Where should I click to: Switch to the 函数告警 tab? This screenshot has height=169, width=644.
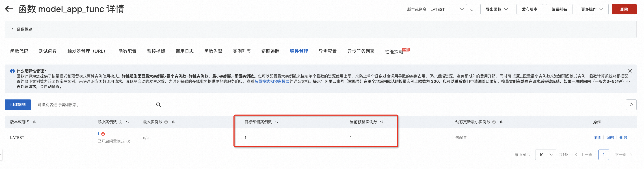[x=213, y=51]
